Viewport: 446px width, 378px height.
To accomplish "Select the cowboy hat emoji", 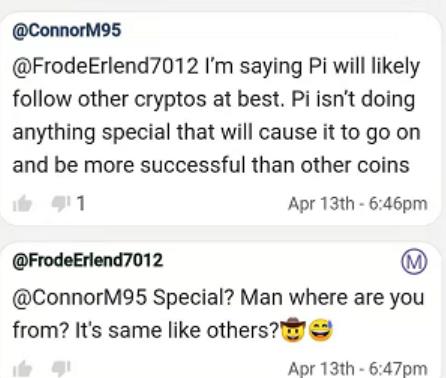I will click(x=293, y=329).
